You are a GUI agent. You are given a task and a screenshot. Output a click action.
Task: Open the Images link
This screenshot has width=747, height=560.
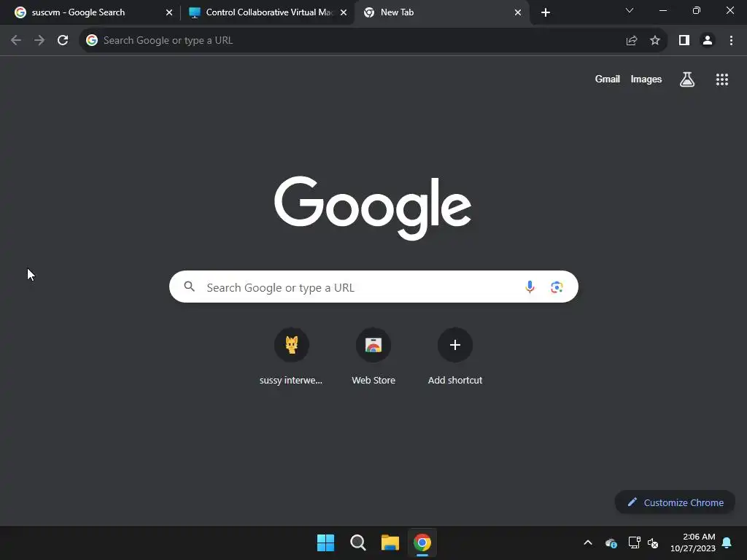click(x=646, y=79)
